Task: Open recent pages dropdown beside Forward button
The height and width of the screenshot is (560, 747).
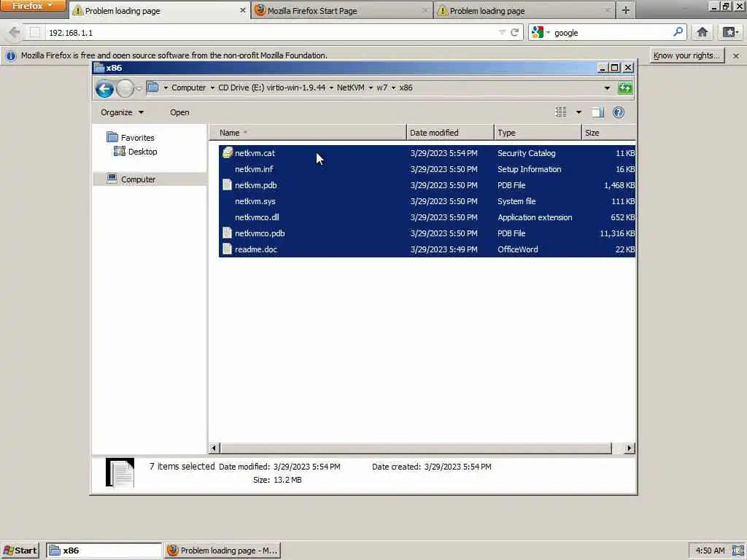Action: tap(139, 88)
